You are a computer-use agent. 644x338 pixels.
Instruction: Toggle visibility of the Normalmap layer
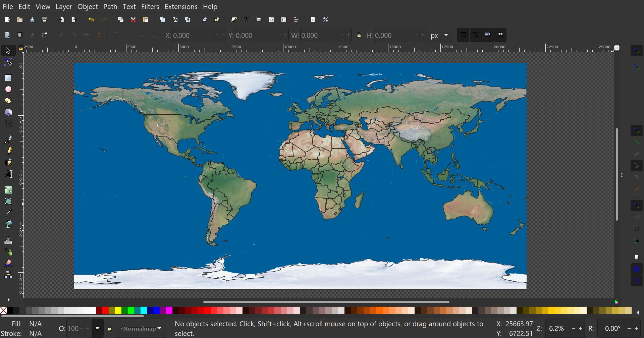click(97, 328)
